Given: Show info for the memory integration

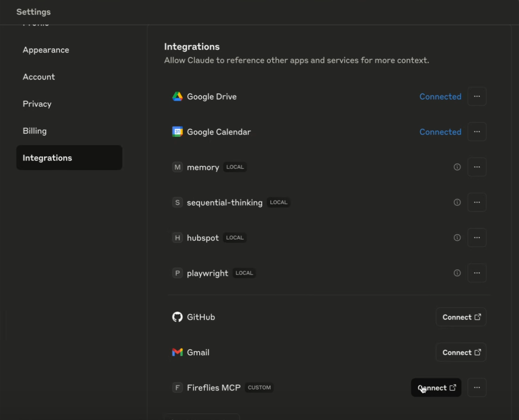Looking at the screenshot, I should pyautogui.click(x=457, y=167).
